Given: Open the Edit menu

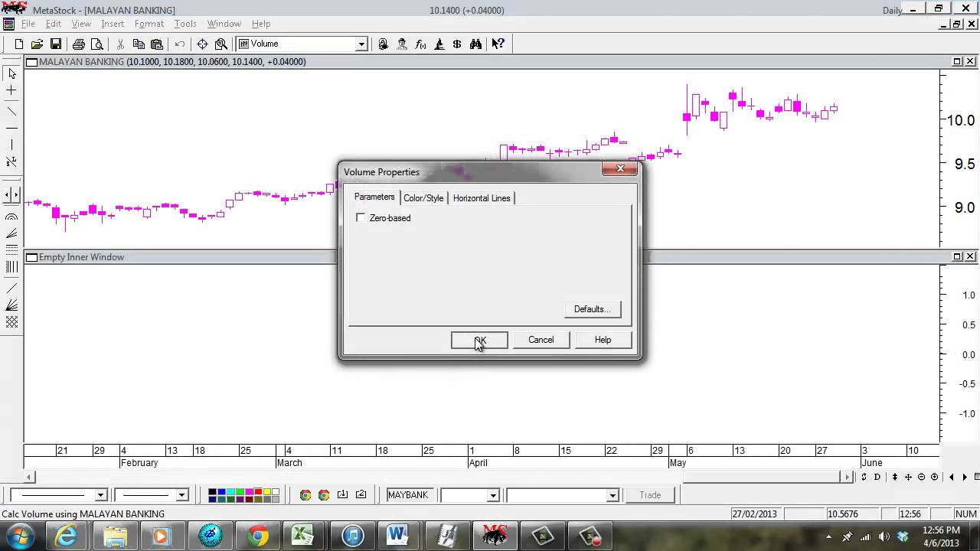Looking at the screenshot, I should coord(53,24).
